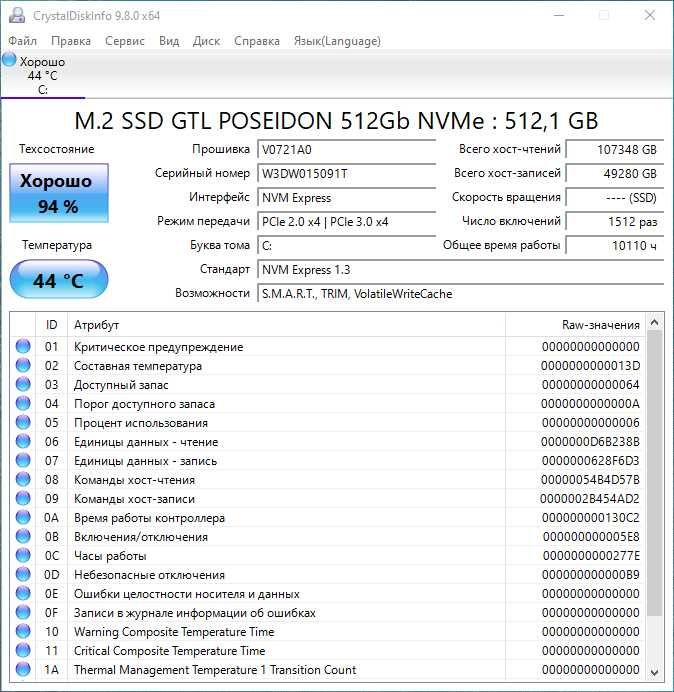Click the rotation rate value ---- (SSD)
The image size is (674, 692).
tap(614, 197)
